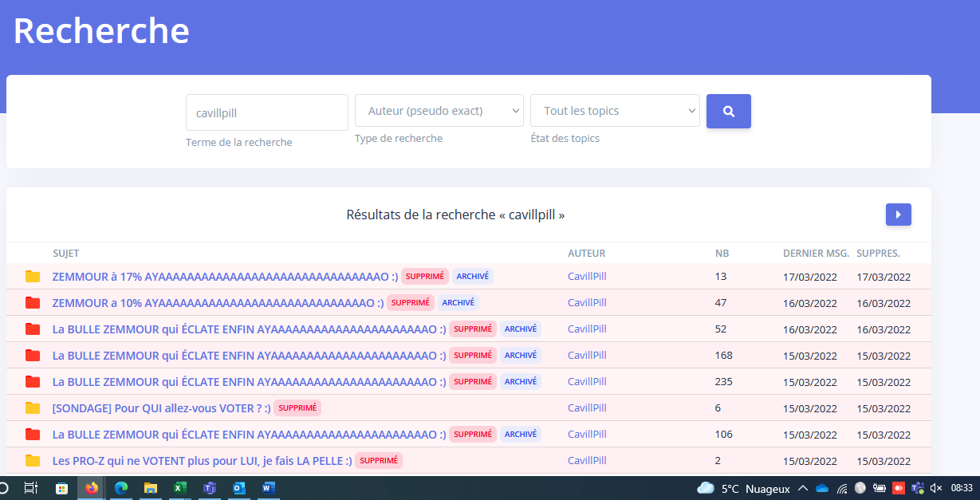980x500 pixels.
Task: Click folder icon of BULLE ZEMMOUR row with 235 messages
Action: click(33, 382)
